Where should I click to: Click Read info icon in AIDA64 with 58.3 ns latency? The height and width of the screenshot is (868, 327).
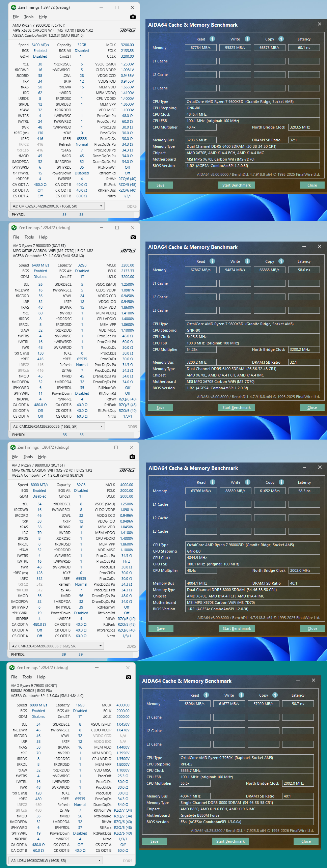(x=213, y=482)
